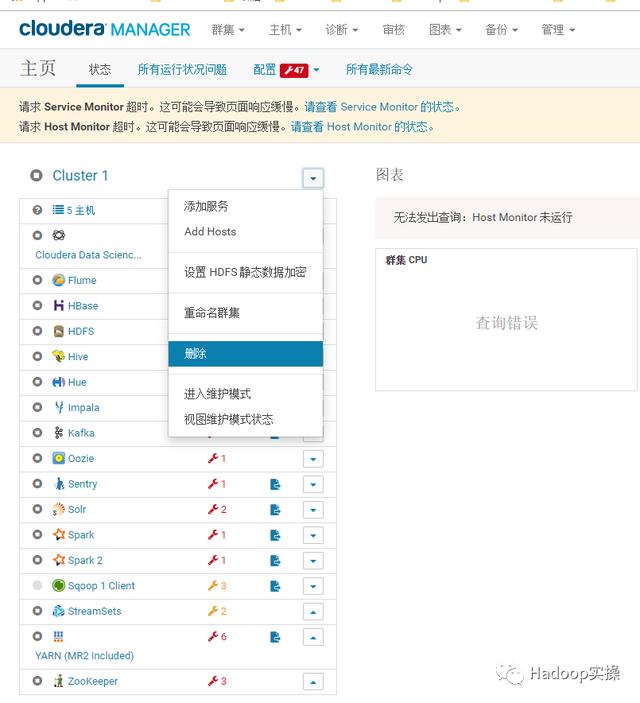Image resolution: width=640 pixels, height=703 pixels.
Task: Open the 5 主机 hosts link
Action: 81,210
